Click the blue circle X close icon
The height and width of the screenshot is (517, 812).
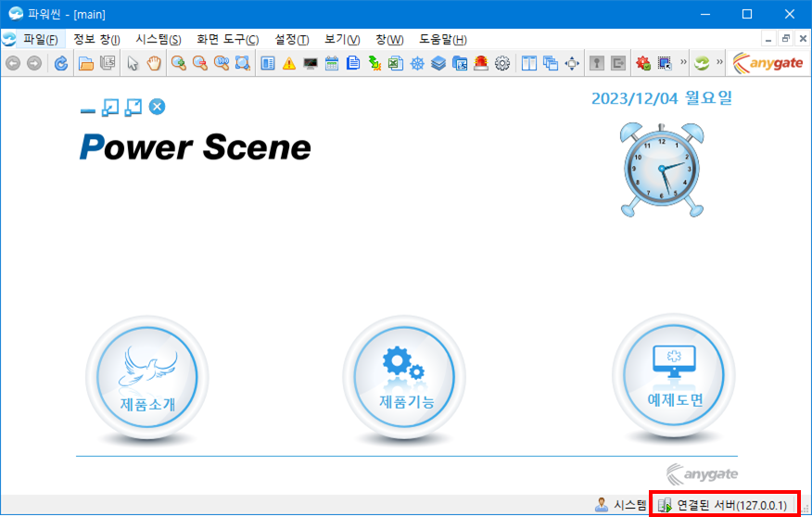157,107
